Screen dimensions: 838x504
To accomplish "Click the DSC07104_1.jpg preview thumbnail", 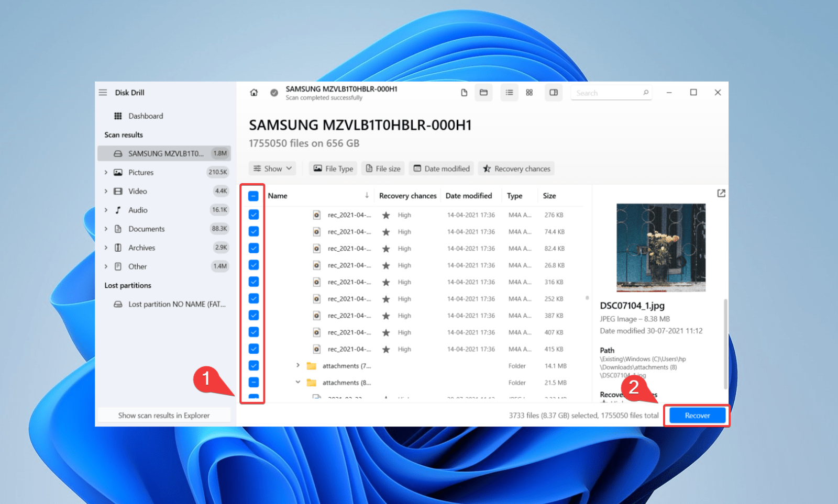I will [x=660, y=247].
